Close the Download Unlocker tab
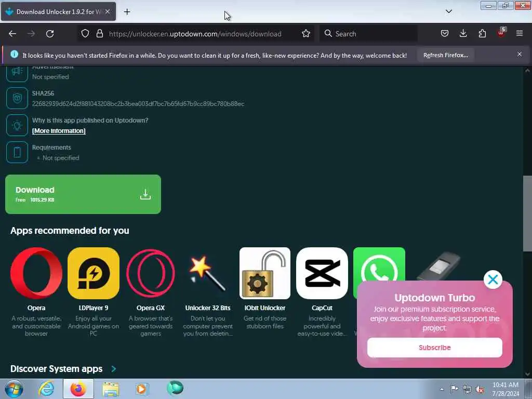 coord(108,11)
